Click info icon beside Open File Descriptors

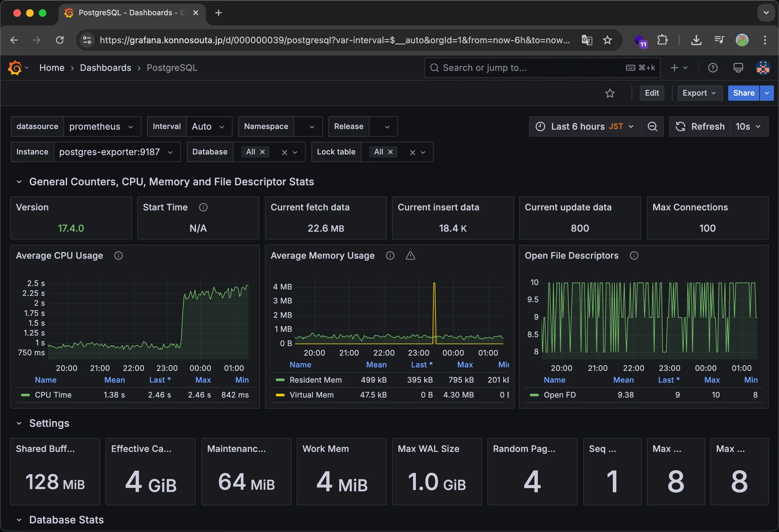[x=634, y=256]
